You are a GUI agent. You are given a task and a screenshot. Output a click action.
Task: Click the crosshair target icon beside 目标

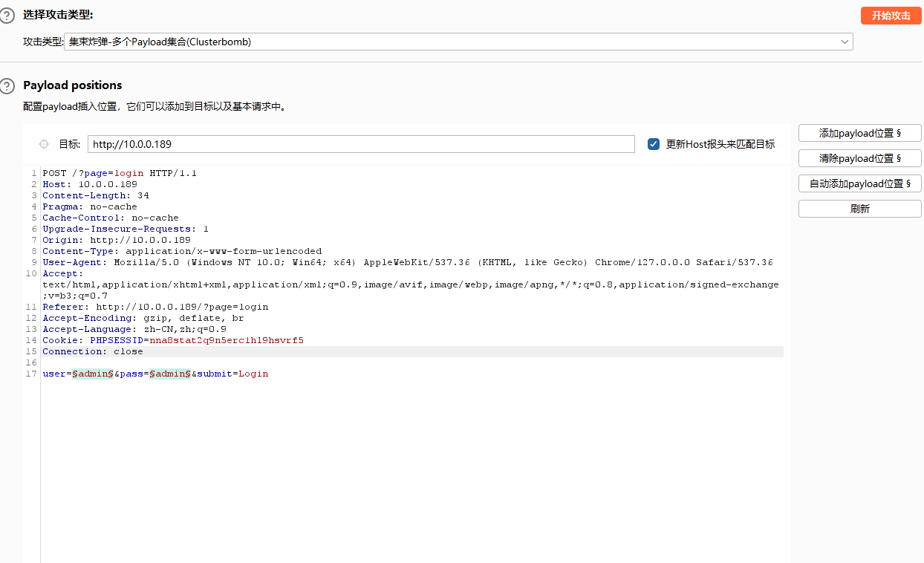(x=43, y=144)
